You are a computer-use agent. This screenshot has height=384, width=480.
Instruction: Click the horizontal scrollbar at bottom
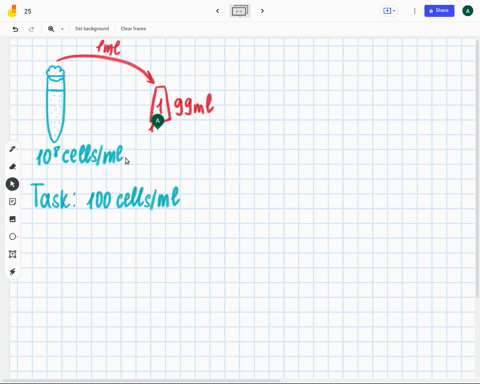click(142, 380)
